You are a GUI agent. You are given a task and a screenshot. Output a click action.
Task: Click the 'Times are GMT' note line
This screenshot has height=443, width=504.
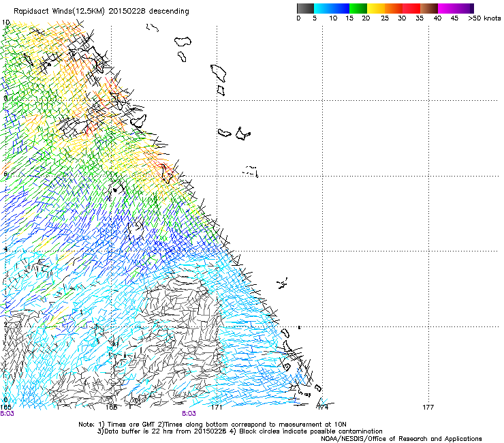(212, 425)
